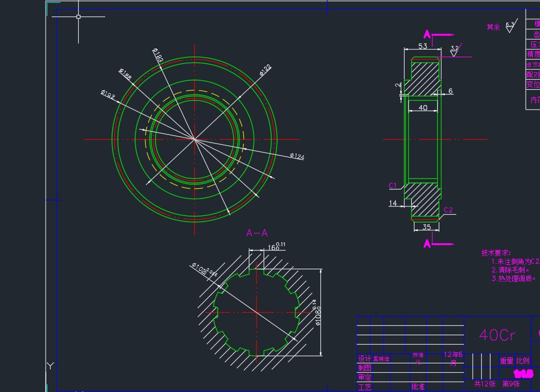This screenshot has height=392, width=540.
Task: Click the 共12张 sheet count text
Action: point(485,384)
